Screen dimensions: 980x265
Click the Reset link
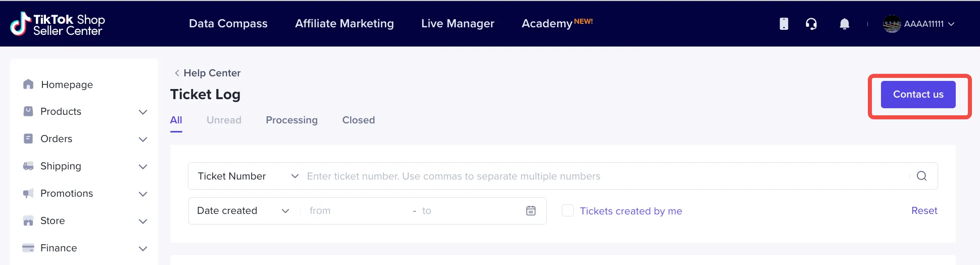(924, 211)
